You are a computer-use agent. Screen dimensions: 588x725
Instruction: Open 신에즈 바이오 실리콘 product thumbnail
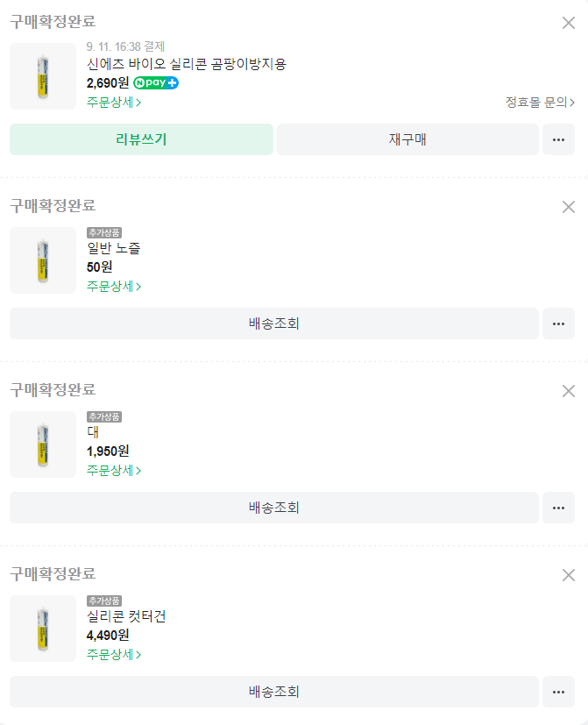(43, 76)
